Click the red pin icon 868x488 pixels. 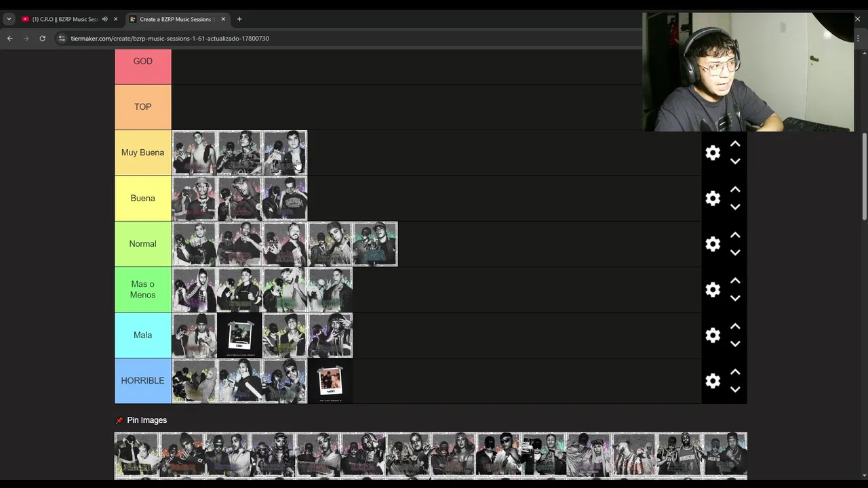coord(119,420)
